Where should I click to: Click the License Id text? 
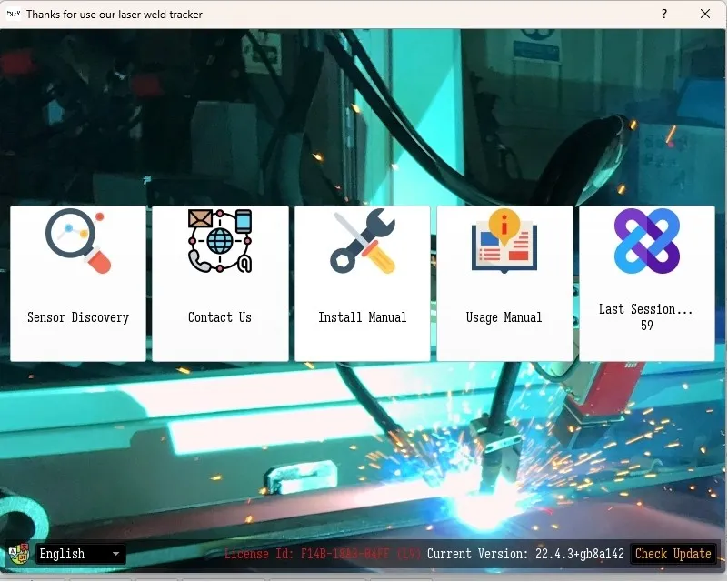(x=322, y=554)
